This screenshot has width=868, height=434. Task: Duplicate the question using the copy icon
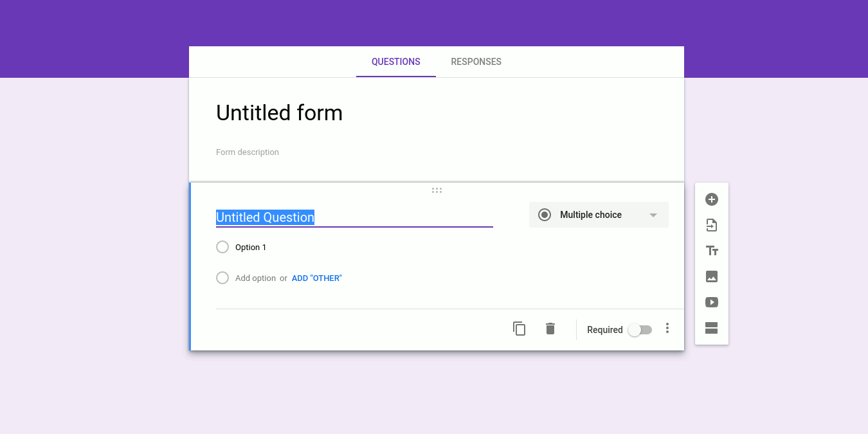[x=520, y=329]
